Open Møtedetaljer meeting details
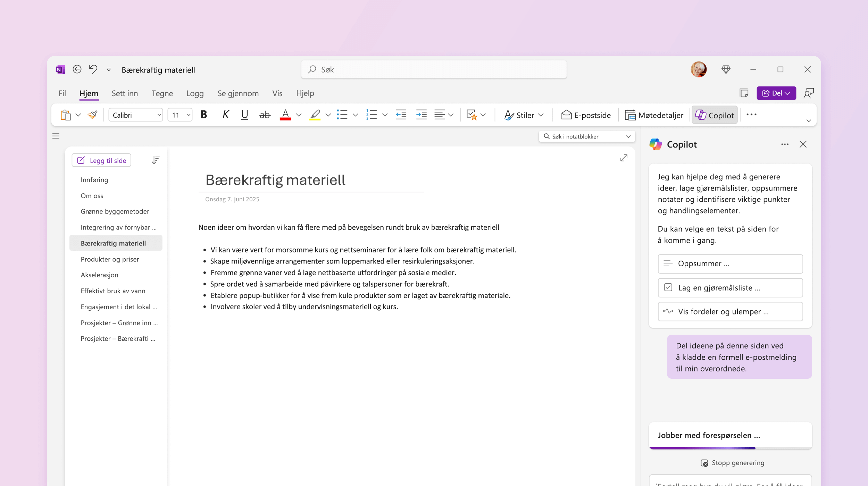The height and width of the screenshot is (486, 868). coord(654,115)
